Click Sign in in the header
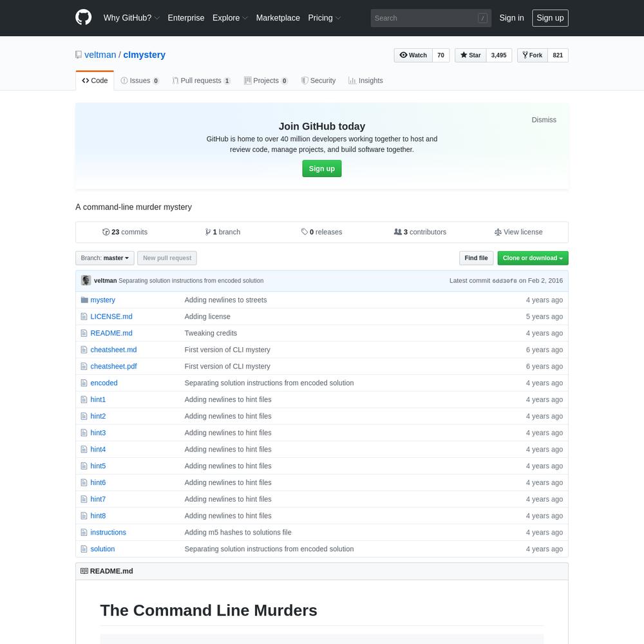The image size is (644, 644). [x=511, y=18]
